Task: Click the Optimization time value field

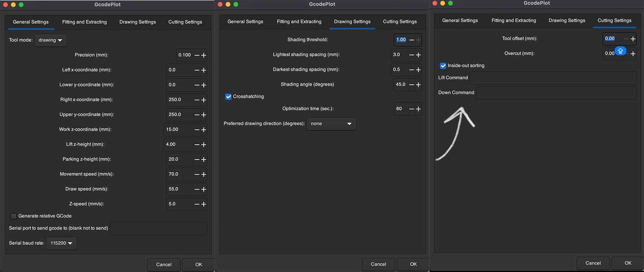Action: [x=400, y=109]
